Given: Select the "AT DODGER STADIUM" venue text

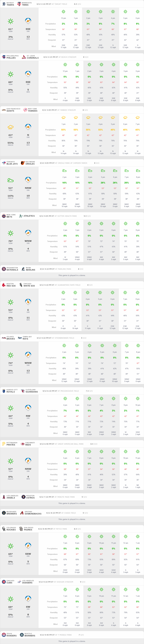Looking at the screenshot, I should (x=64, y=582).
